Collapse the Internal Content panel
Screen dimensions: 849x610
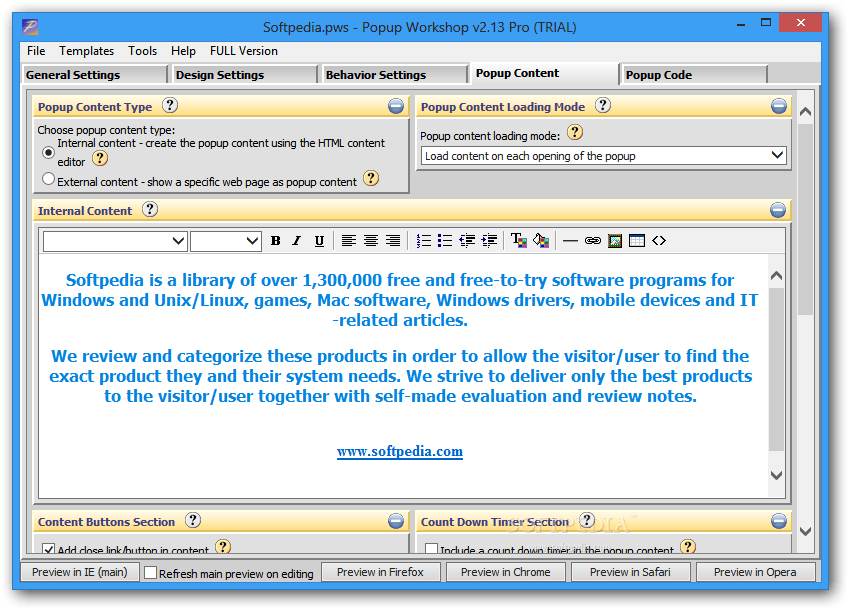click(x=778, y=210)
